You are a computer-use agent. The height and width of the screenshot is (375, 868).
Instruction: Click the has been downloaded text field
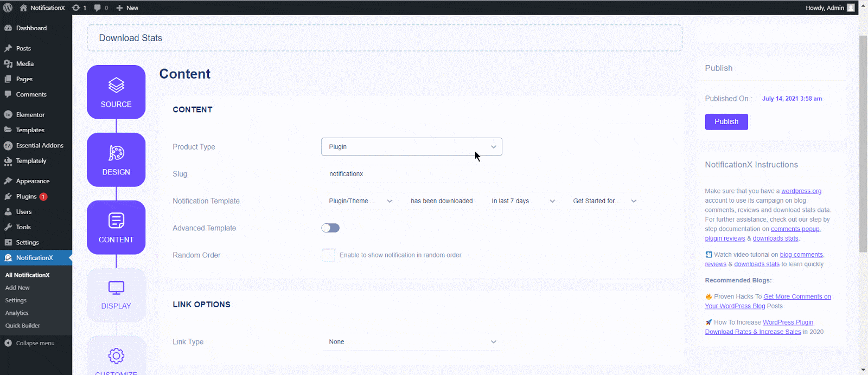(x=442, y=201)
